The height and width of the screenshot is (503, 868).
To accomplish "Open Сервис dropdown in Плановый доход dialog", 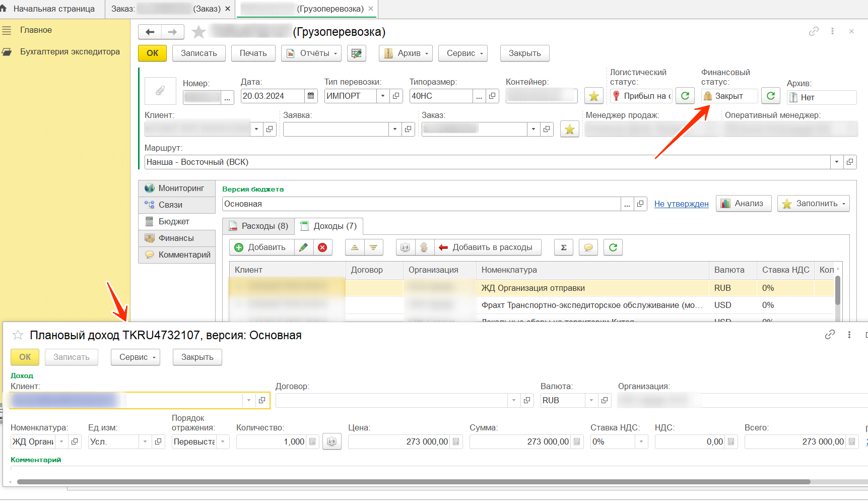I will [136, 357].
